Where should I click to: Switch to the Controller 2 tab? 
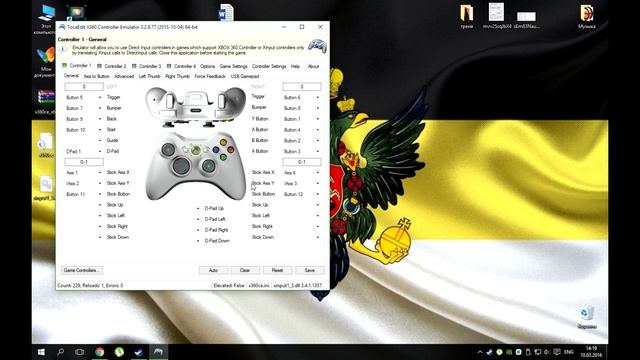111,66
